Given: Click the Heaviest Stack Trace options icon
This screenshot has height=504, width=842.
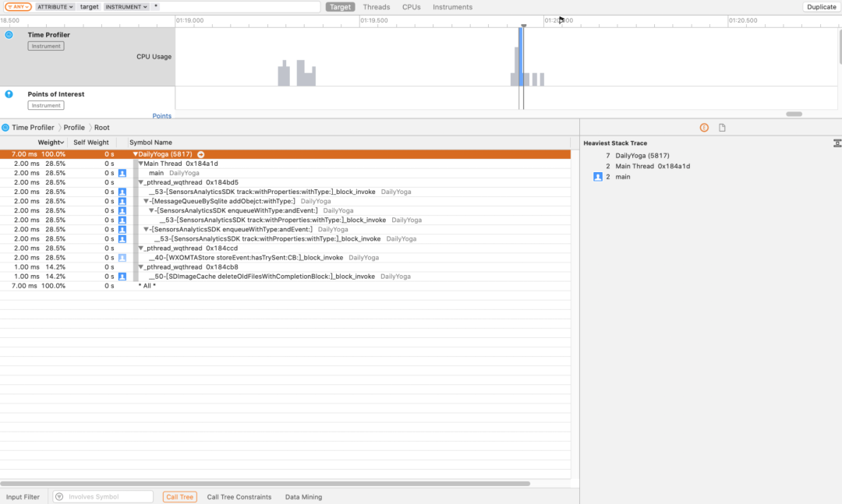Looking at the screenshot, I should coord(837,143).
